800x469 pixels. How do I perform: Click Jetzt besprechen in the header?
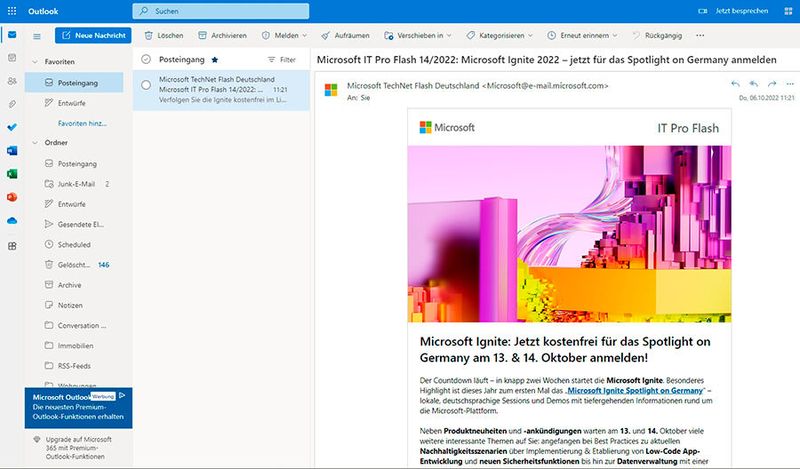click(741, 11)
